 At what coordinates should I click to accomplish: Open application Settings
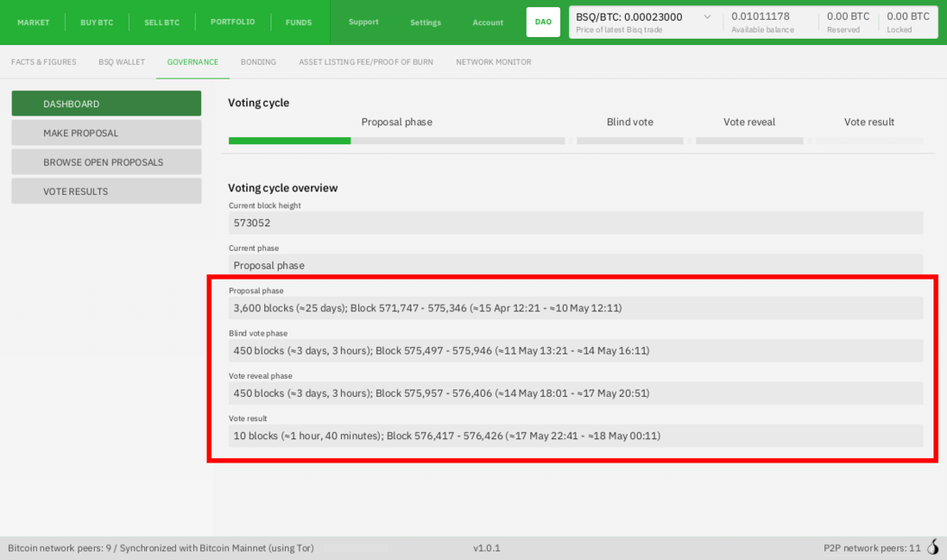click(x=426, y=23)
